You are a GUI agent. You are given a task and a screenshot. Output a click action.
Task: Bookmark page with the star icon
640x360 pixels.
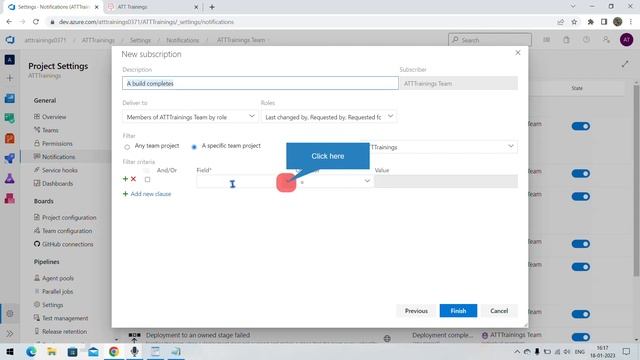point(574,22)
